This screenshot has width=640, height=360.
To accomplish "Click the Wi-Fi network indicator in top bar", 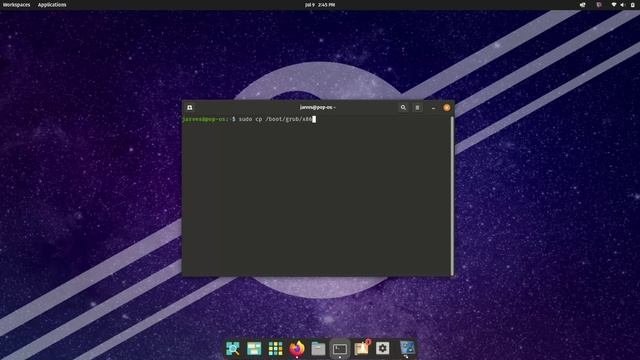I will pyautogui.click(x=613, y=5).
